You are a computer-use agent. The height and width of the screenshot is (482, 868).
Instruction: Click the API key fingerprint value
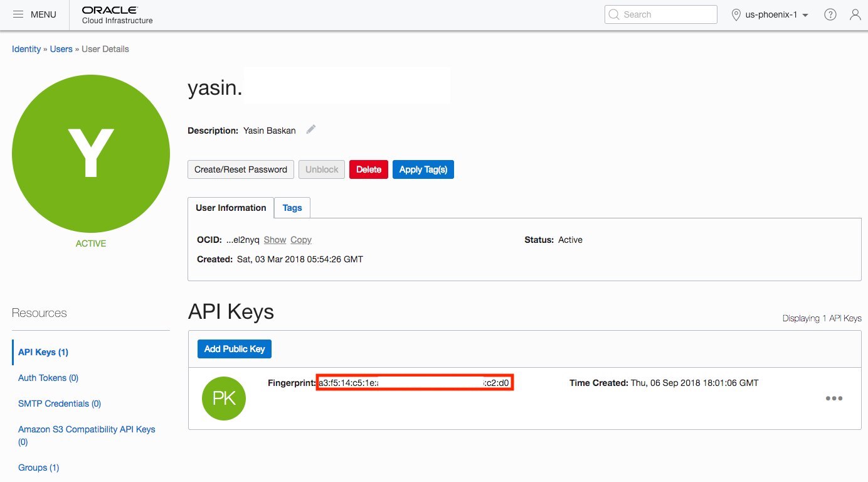point(415,382)
